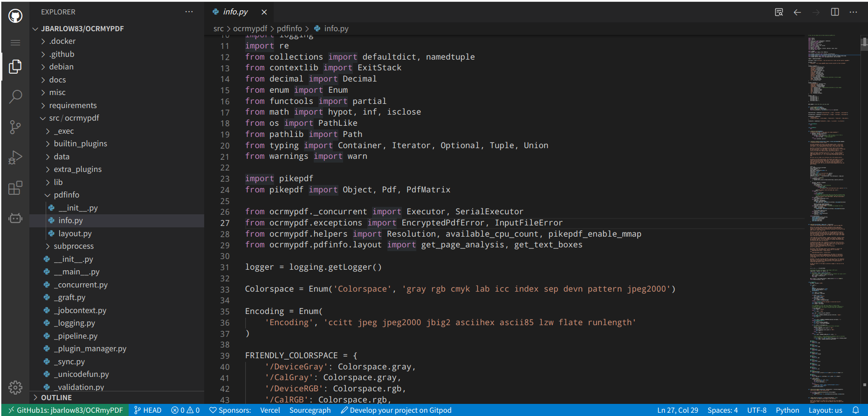Click the code minimap overview
Image resolution: width=868 pixels, height=416 pixels.
coord(831,186)
